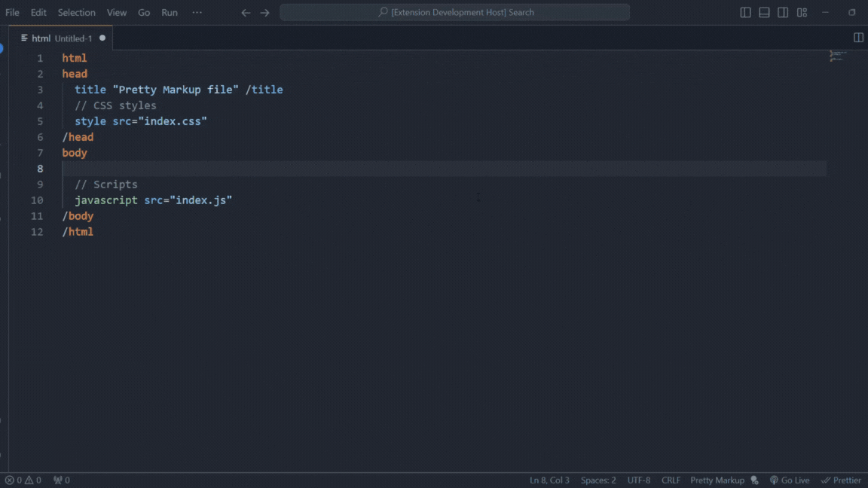
Task: Split the editor to the right
Action: (x=858, y=38)
